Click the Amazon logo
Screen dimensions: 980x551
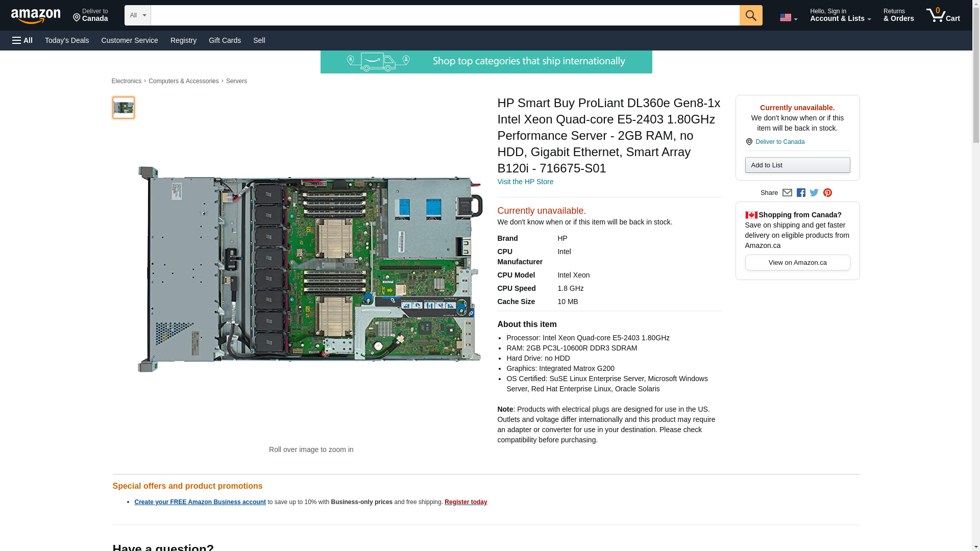tap(36, 16)
